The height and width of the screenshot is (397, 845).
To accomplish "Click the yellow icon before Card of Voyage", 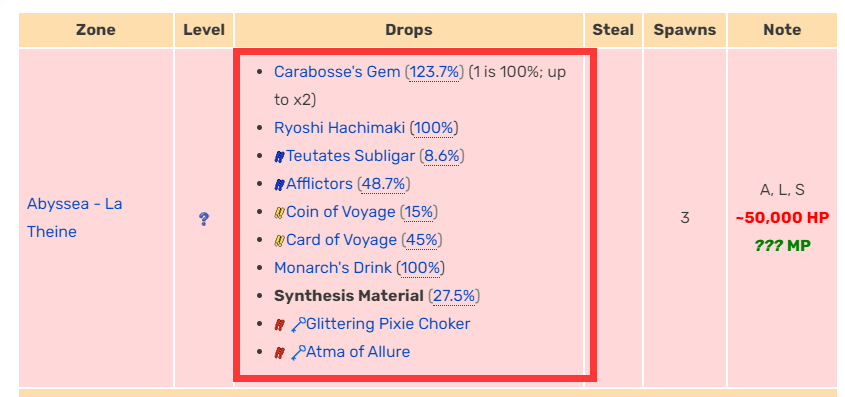I will 279,240.
